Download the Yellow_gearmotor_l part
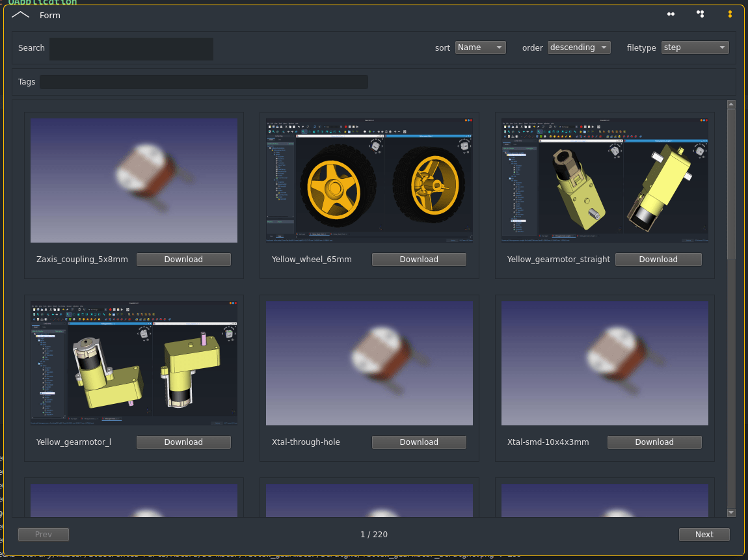This screenshot has height=560, width=748. [183, 442]
